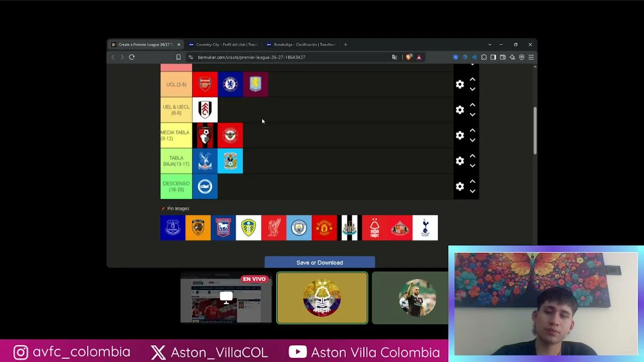Open the Brave Rewards triangle icon

(x=419, y=57)
